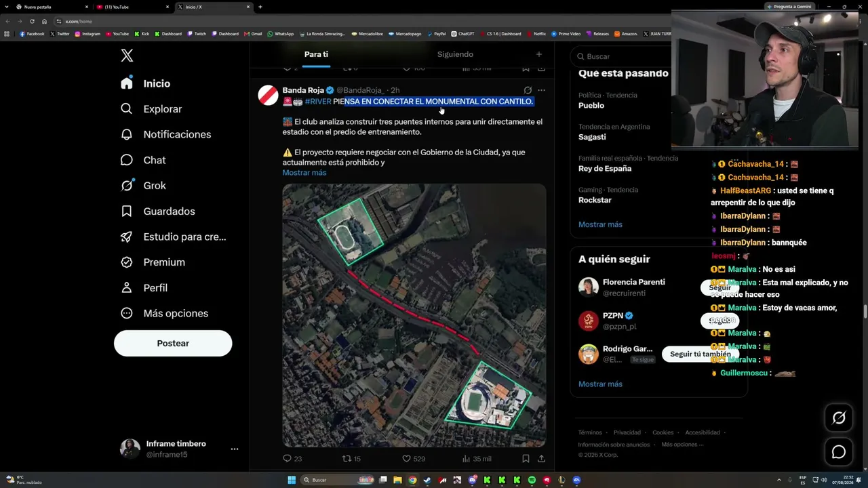
Task: Open Notificaciones in the sidebar
Action: (165, 134)
